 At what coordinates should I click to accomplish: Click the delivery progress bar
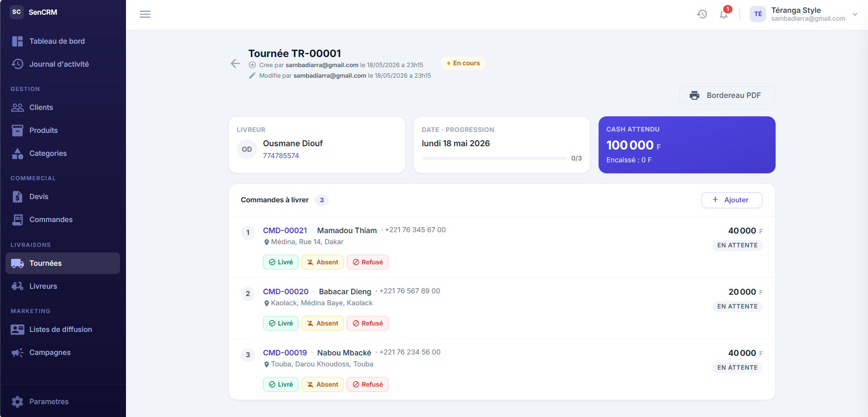coord(494,158)
